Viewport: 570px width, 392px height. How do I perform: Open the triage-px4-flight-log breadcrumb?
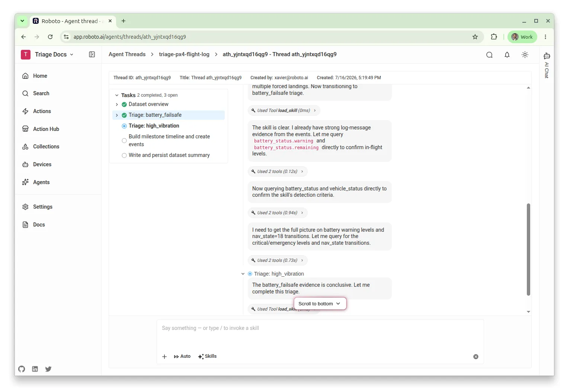pyautogui.click(x=184, y=54)
